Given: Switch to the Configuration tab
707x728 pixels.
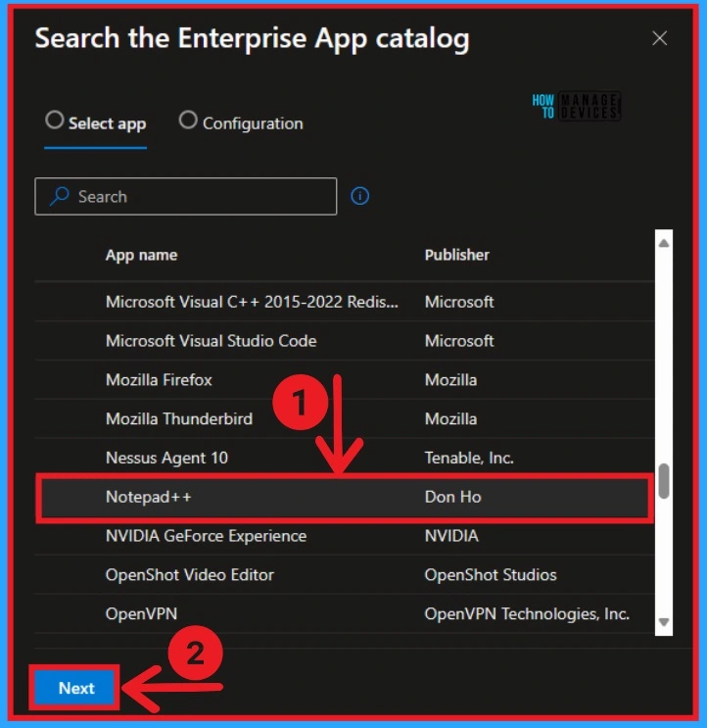Looking at the screenshot, I should pos(241,123).
